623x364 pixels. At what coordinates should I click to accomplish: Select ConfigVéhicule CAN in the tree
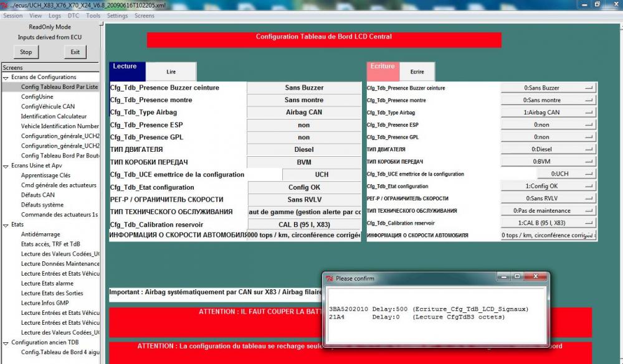(48, 106)
